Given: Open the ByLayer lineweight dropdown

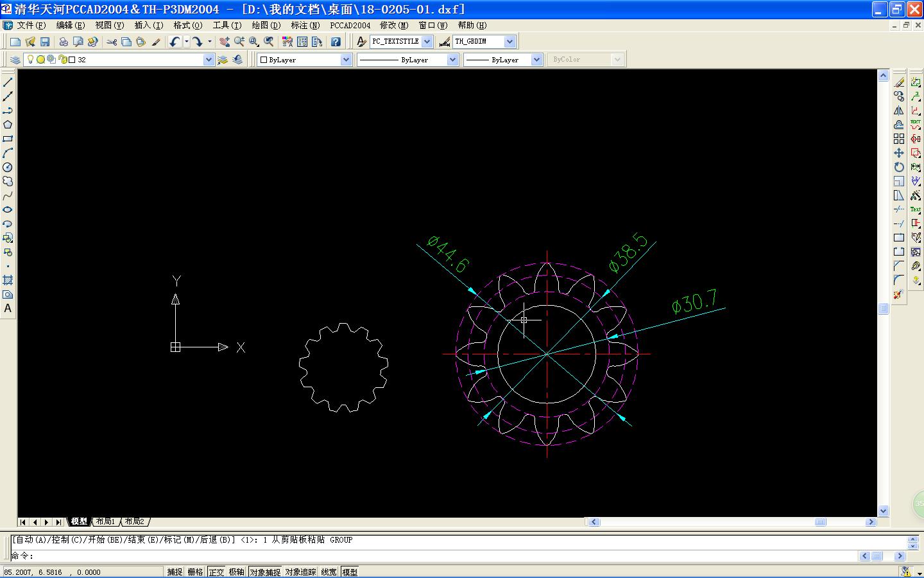Looking at the screenshot, I should [x=536, y=60].
